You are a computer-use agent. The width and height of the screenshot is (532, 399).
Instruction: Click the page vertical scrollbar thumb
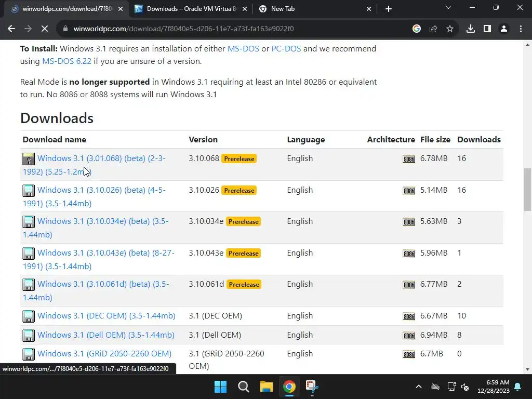(528, 190)
